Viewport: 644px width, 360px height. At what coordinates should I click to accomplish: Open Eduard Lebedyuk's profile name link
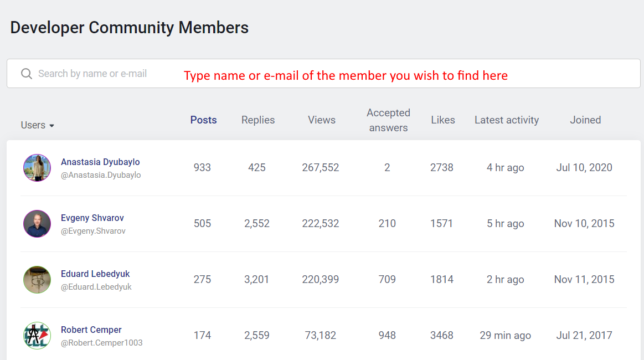(95, 274)
